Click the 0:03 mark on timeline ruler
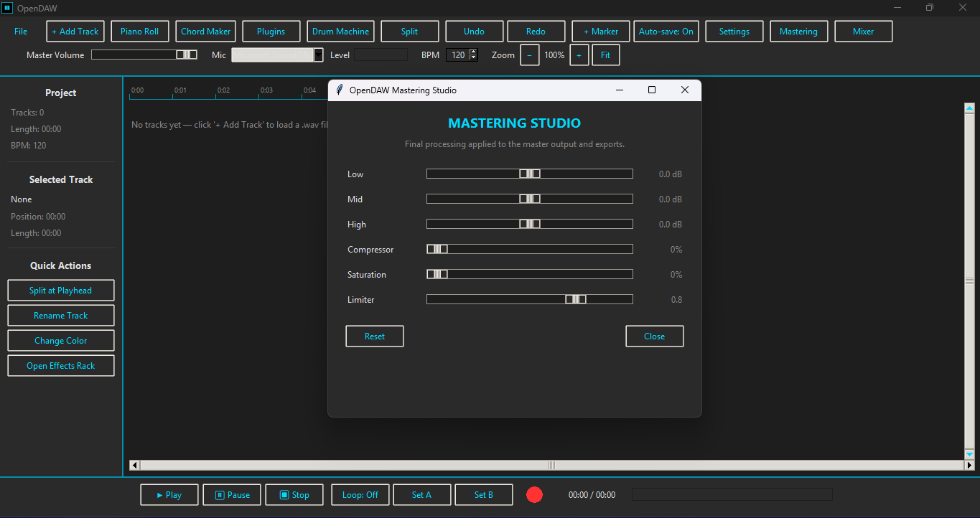The image size is (980, 518). [x=266, y=90]
